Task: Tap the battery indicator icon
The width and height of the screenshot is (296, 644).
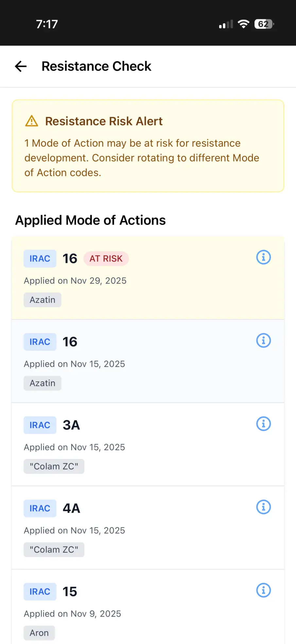Action: click(264, 24)
